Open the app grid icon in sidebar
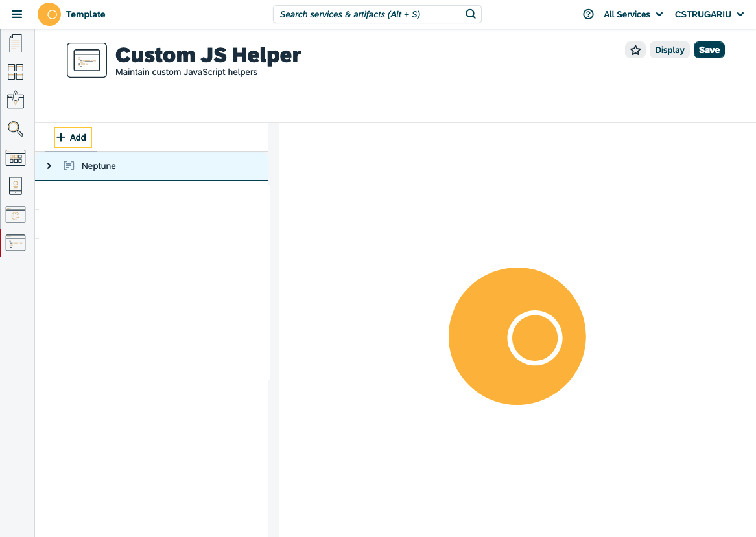This screenshot has width=756, height=537. 15,157
